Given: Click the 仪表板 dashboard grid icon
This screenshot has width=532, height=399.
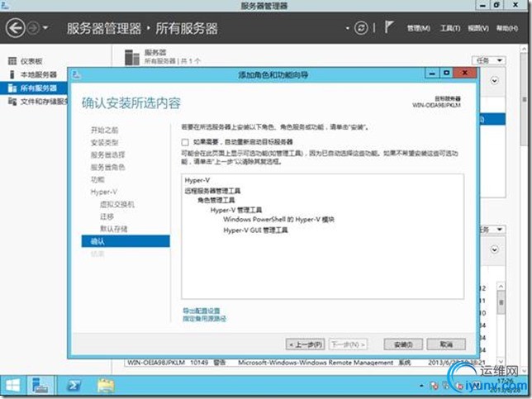Looking at the screenshot, I should pyautogui.click(x=12, y=61).
